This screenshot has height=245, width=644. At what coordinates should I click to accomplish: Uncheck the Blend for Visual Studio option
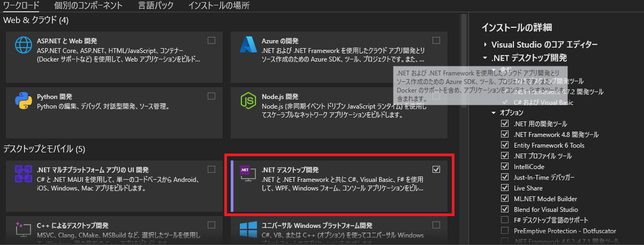coord(504,209)
